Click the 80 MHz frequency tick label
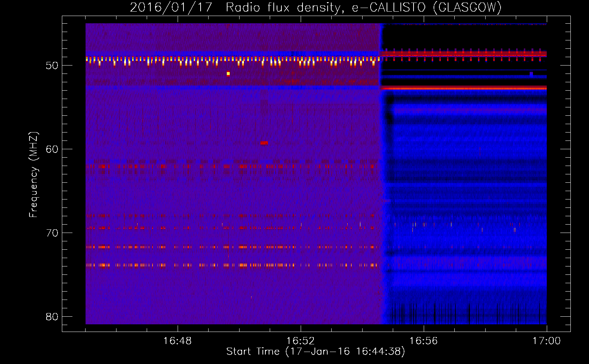This screenshot has height=364, width=589. tap(52, 316)
